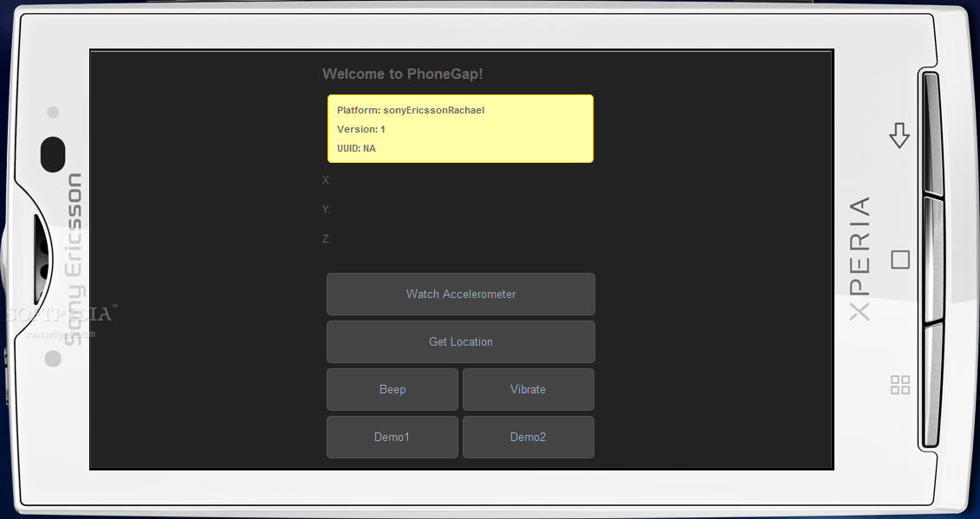Open Demo2
The width and height of the screenshot is (980, 519).
pyautogui.click(x=528, y=437)
